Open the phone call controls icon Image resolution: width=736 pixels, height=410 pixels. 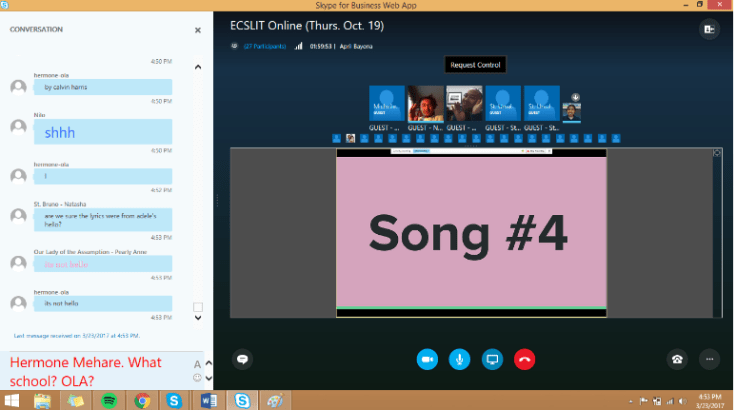click(x=677, y=359)
